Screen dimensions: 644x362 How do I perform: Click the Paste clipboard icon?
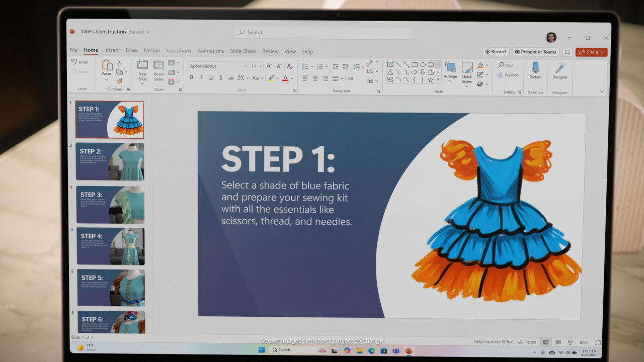(107, 65)
